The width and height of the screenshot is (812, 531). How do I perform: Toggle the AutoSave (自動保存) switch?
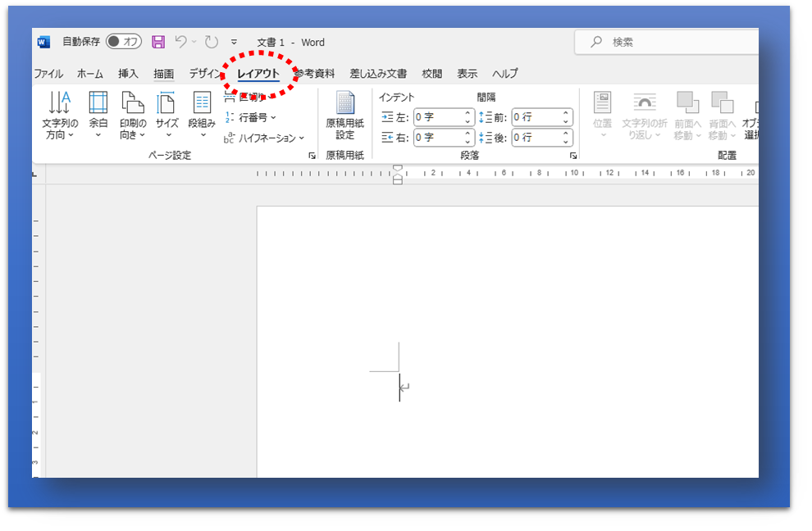[x=124, y=42]
